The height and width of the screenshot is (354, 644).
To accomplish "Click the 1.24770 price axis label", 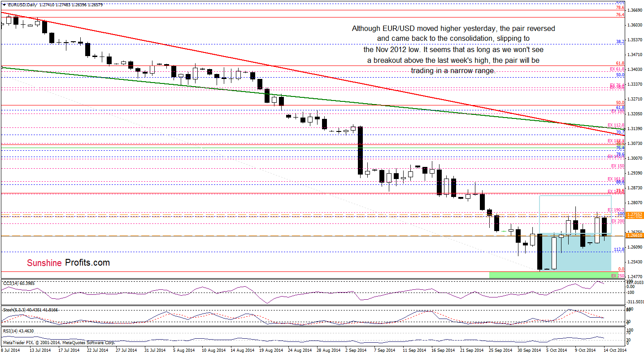I will [x=635, y=277].
